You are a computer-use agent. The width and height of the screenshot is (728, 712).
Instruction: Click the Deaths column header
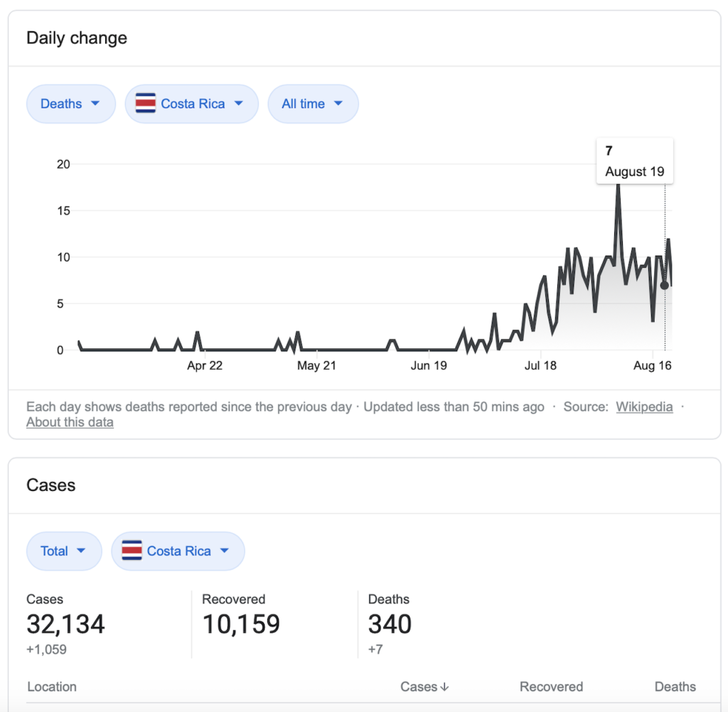coord(675,686)
